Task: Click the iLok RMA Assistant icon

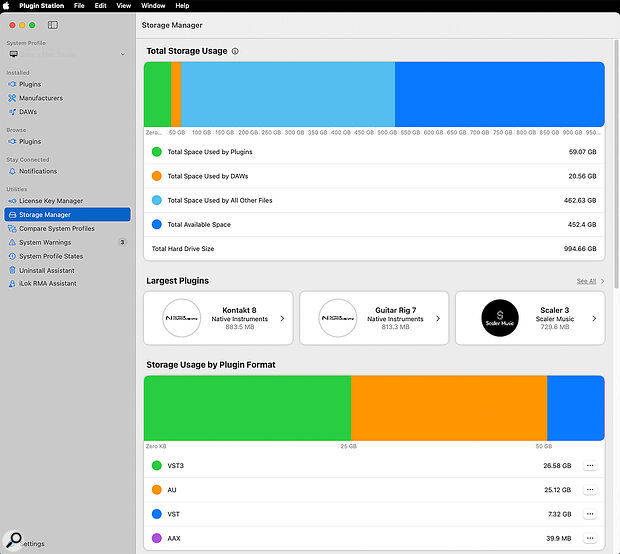Action: pos(12,284)
